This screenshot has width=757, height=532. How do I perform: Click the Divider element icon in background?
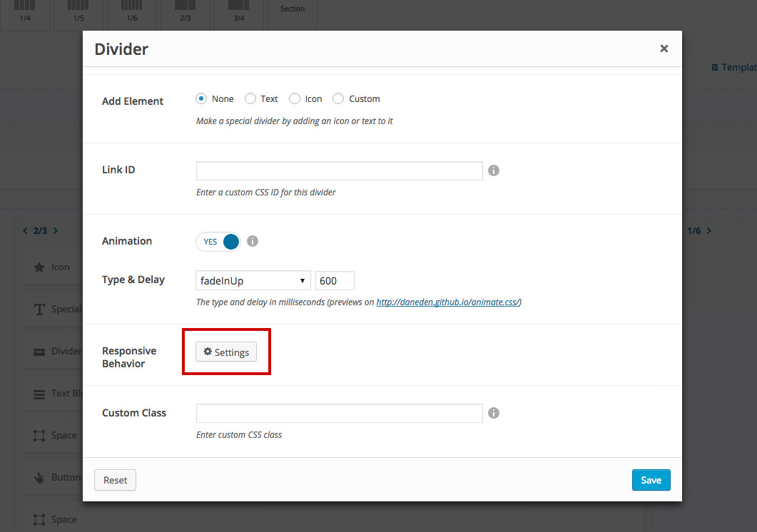[39, 352]
